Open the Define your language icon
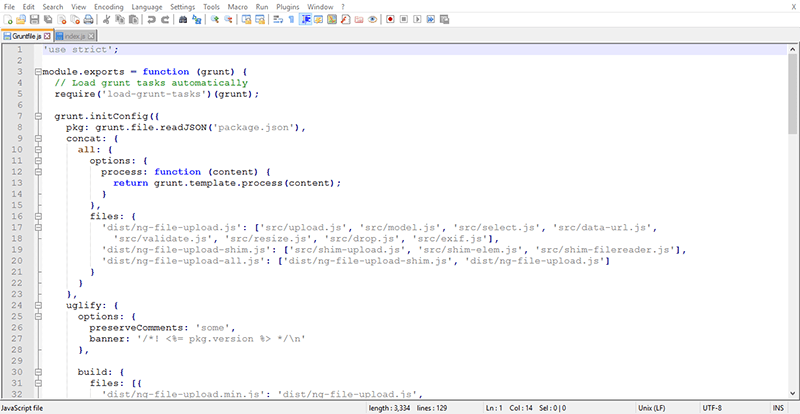 pos(319,19)
